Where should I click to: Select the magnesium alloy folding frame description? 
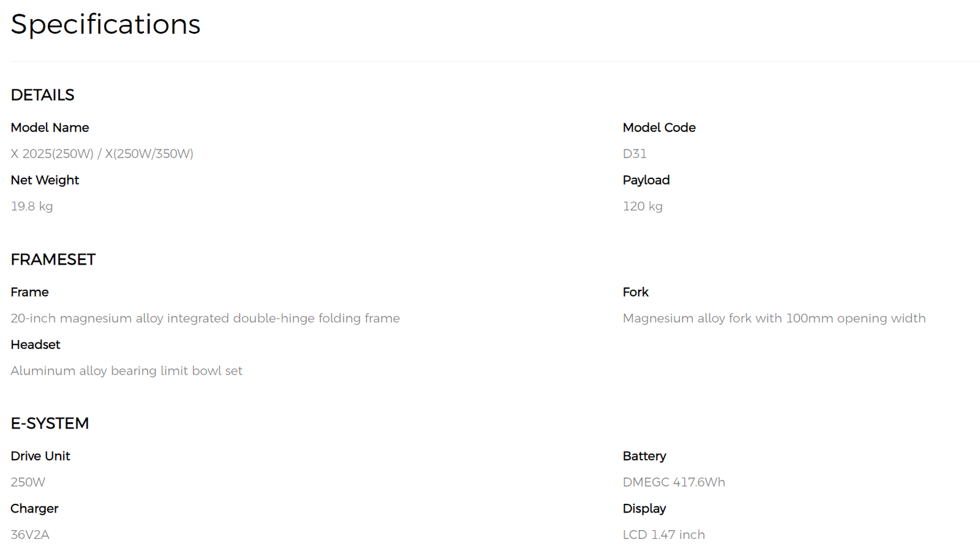pyautogui.click(x=205, y=318)
